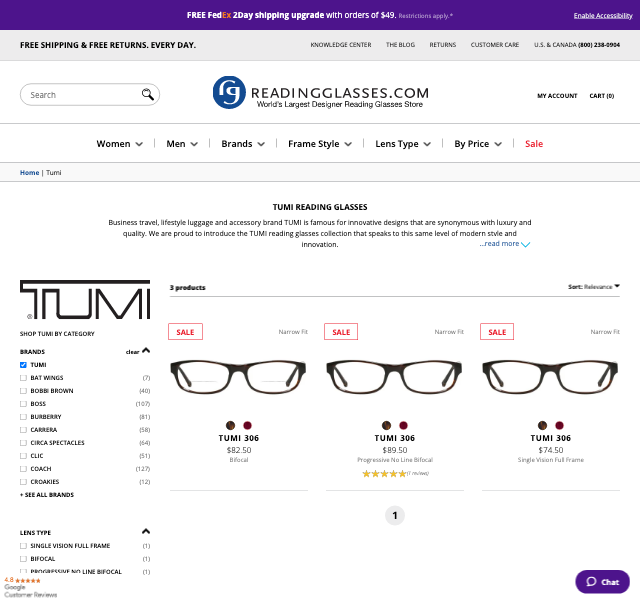The image size is (640, 600).
Task: Click page 1 pagination button
Action: point(395,516)
